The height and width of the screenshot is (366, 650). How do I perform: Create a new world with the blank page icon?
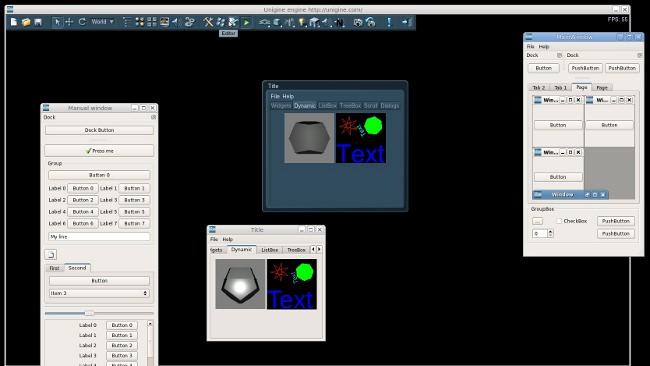pyautogui.click(x=14, y=22)
